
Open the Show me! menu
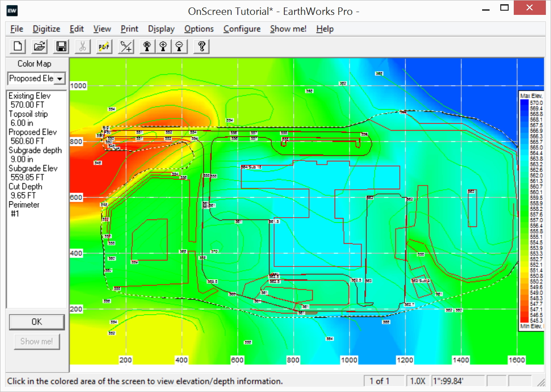(288, 29)
